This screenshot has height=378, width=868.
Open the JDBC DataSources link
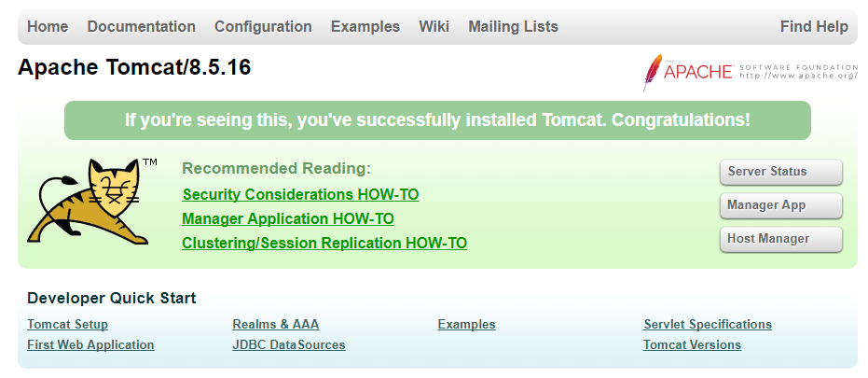tap(288, 345)
